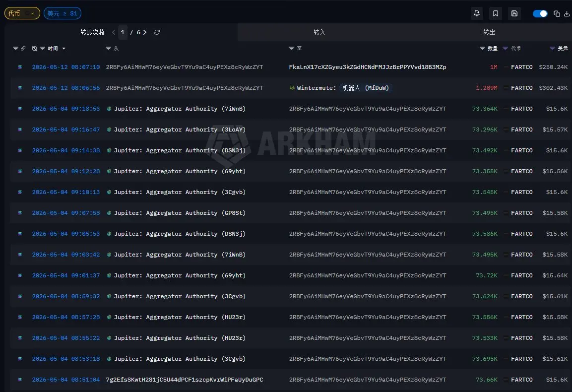Click the copy icon next to the toggle
572x392 pixels.
point(557,13)
